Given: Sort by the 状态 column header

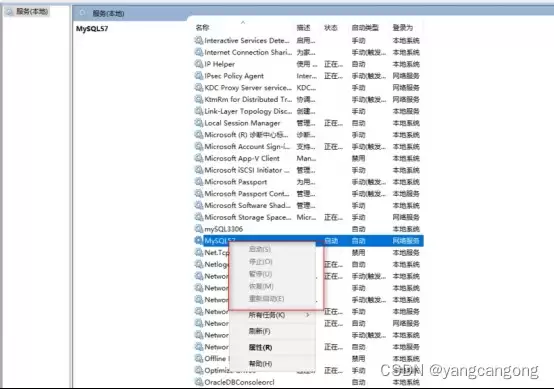Looking at the screenshot, I should (x=331, y=28).
